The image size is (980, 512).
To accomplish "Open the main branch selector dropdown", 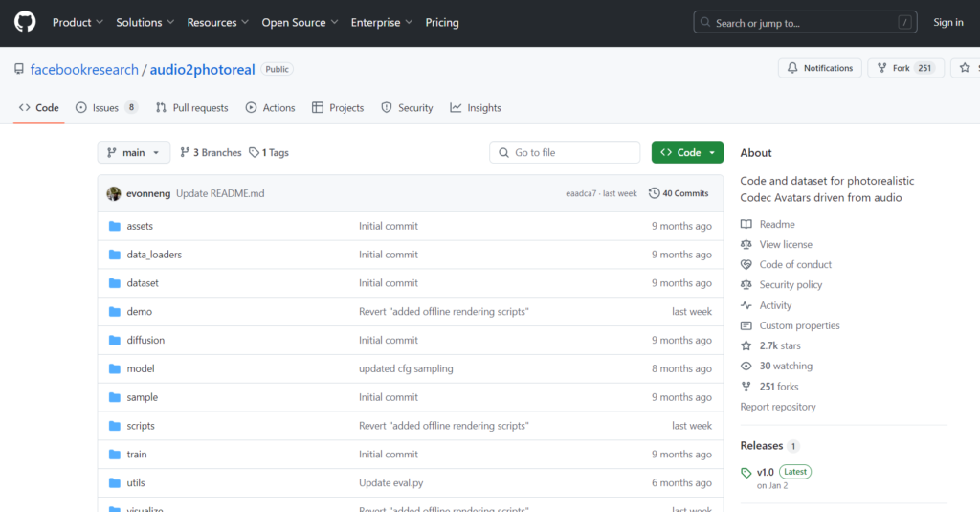I will point(134,152).
